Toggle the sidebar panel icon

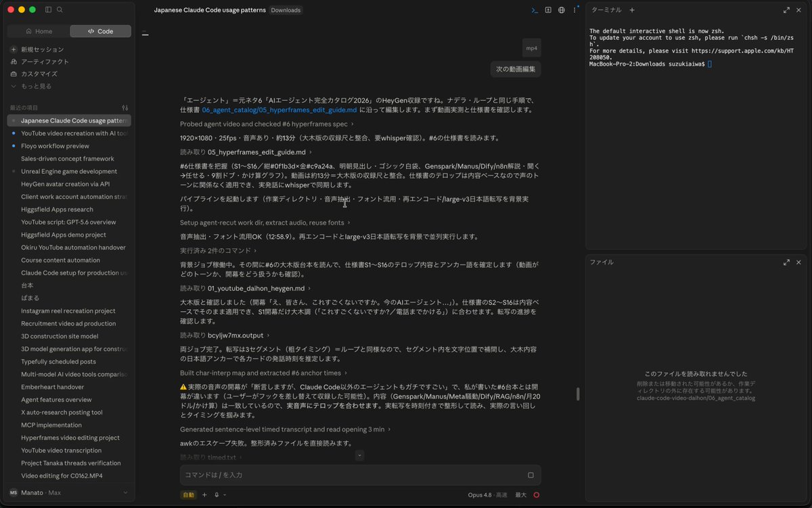coord(48,9)
